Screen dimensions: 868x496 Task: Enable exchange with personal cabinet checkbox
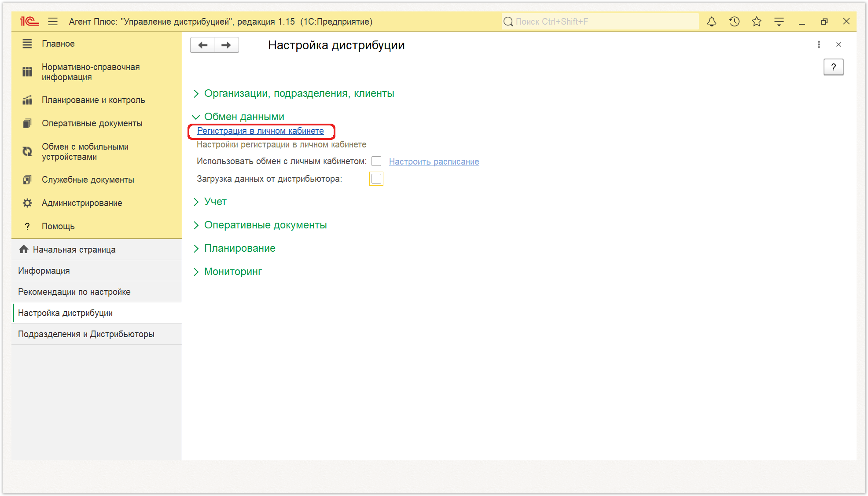[376, 162]
